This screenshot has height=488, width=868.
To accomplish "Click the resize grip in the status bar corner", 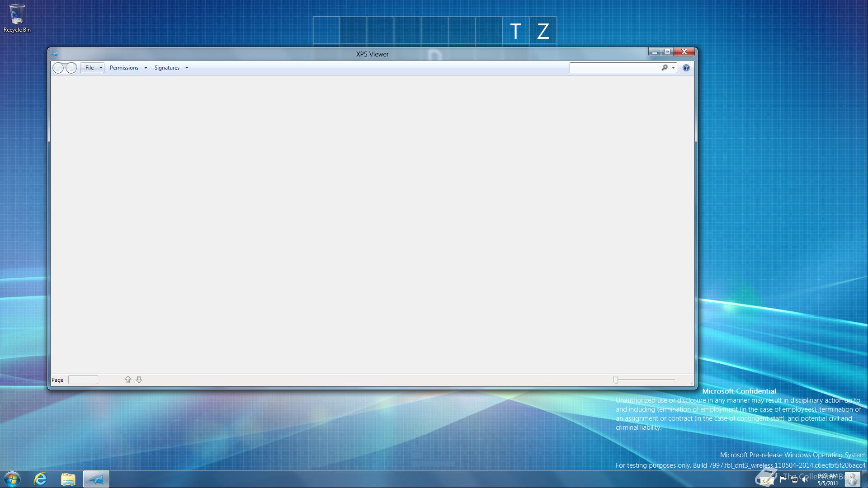I will (x=692, y=384).
